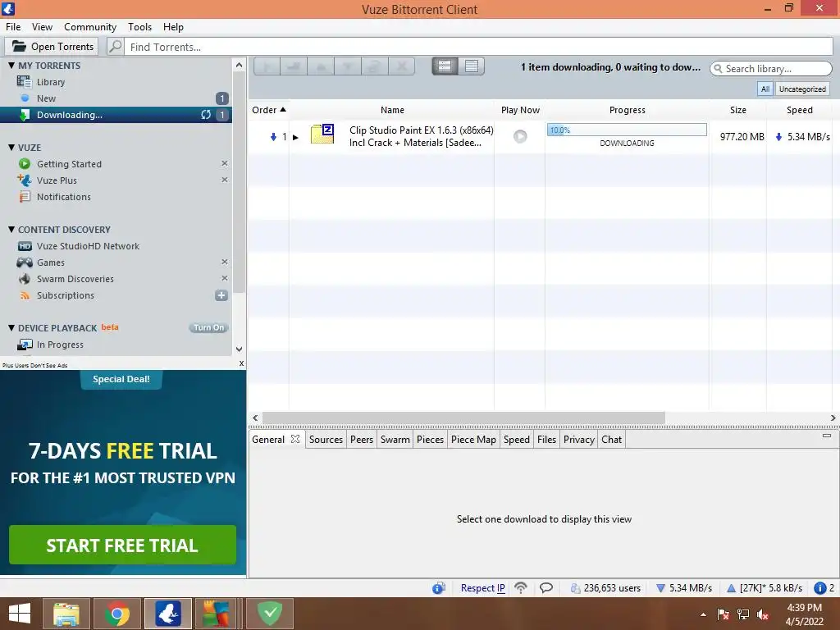
Task: Open the Community menu
Action: [90, 27]
